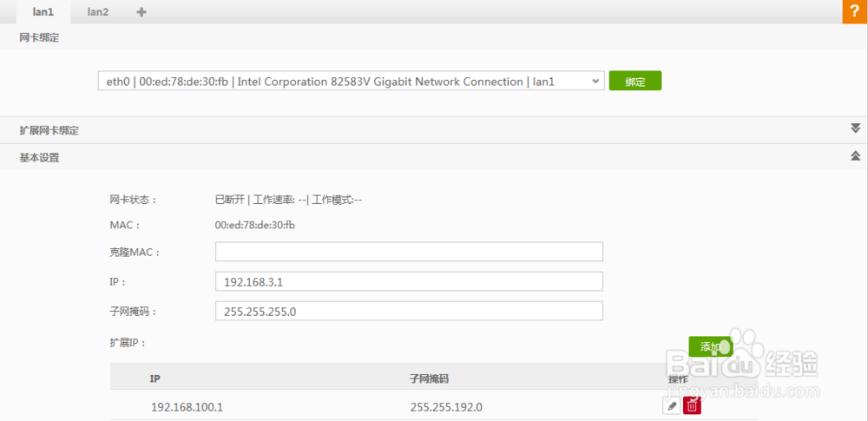
Task: Click the 网卡绑定 section header title
Action: [x=39, y=37]
